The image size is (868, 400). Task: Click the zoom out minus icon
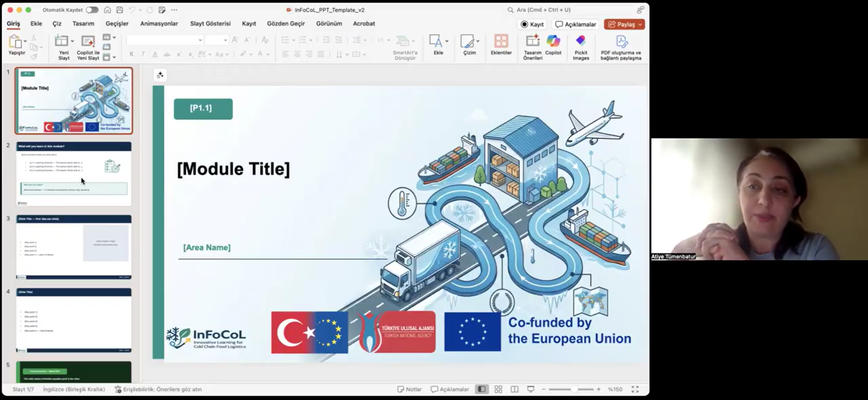click(544, 389)
